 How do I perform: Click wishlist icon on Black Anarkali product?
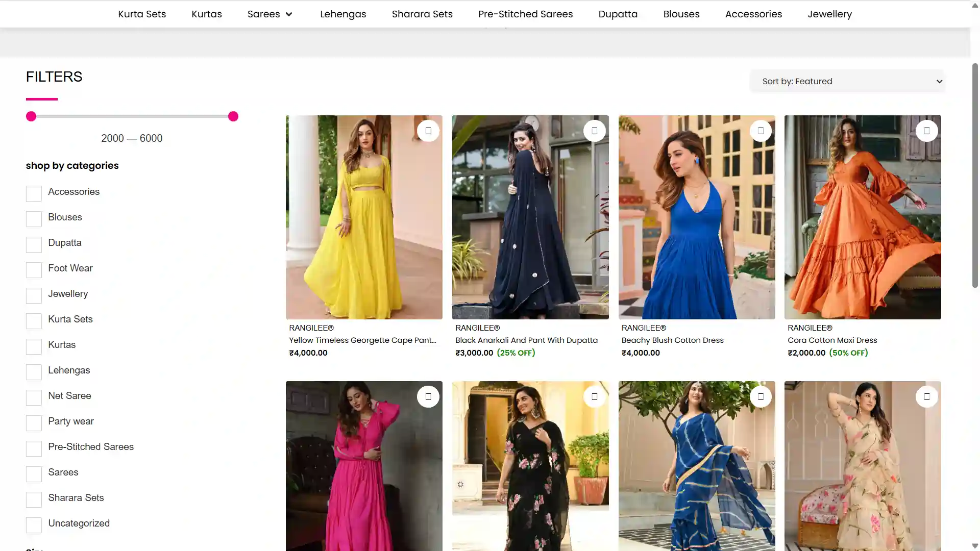594,131
